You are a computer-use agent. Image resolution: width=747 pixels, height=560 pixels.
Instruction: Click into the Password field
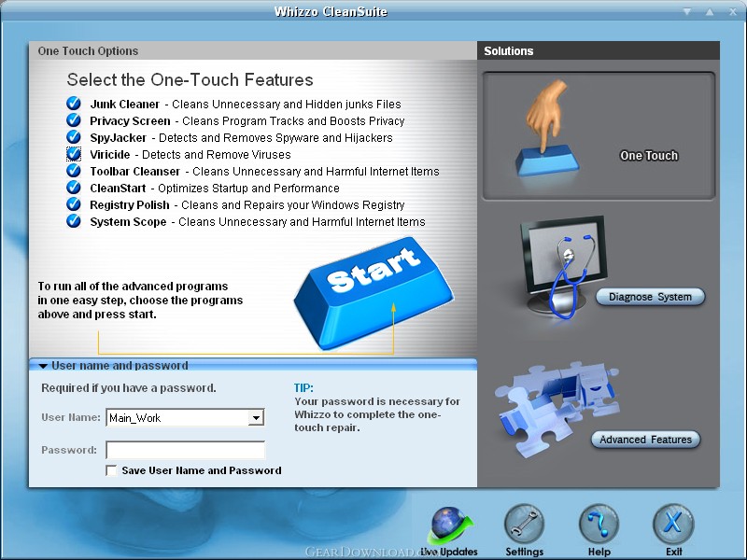pos(185,450)
